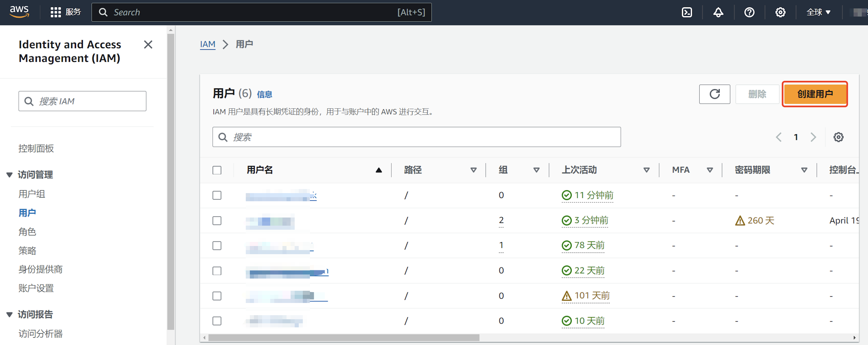Open table preferences gear icon
This screenshot has width=868, height=345.
pyautogui.click(x=838, y=137)
